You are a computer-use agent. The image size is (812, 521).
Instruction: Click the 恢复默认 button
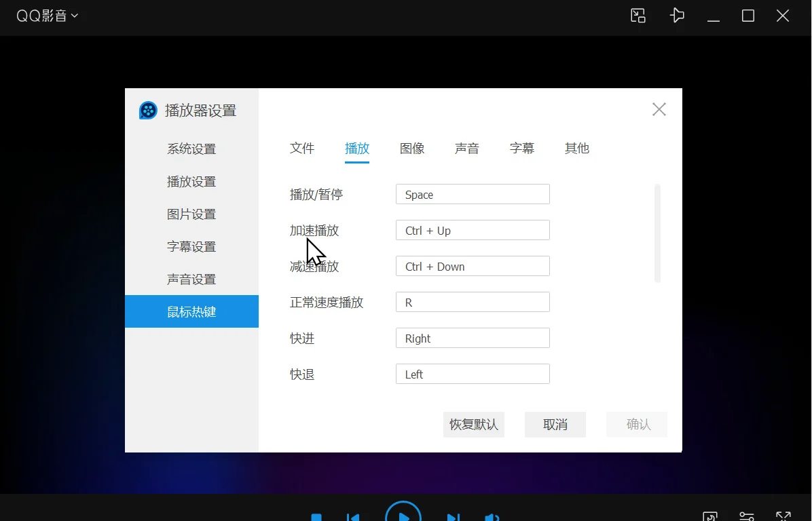(x=474, y=425)
